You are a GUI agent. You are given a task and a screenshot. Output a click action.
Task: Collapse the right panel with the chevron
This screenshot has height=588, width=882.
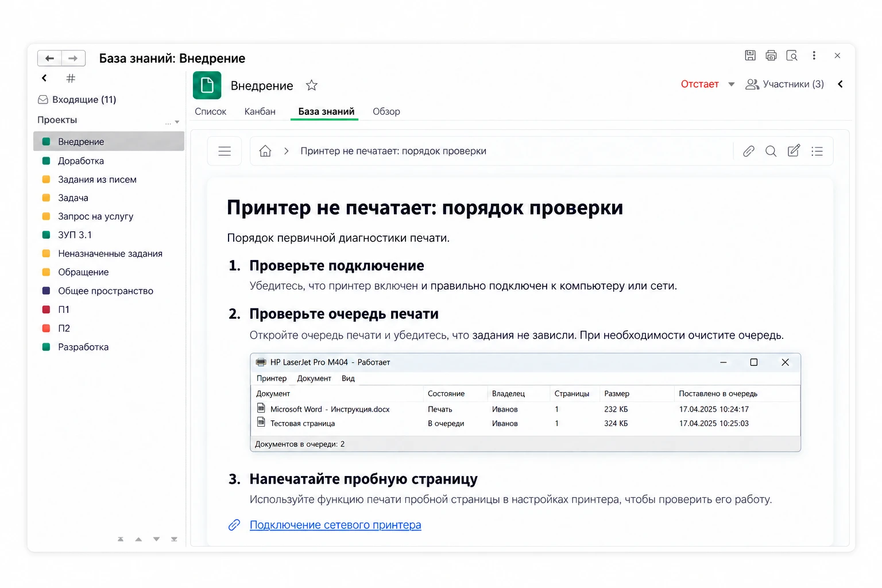point(841,84)
